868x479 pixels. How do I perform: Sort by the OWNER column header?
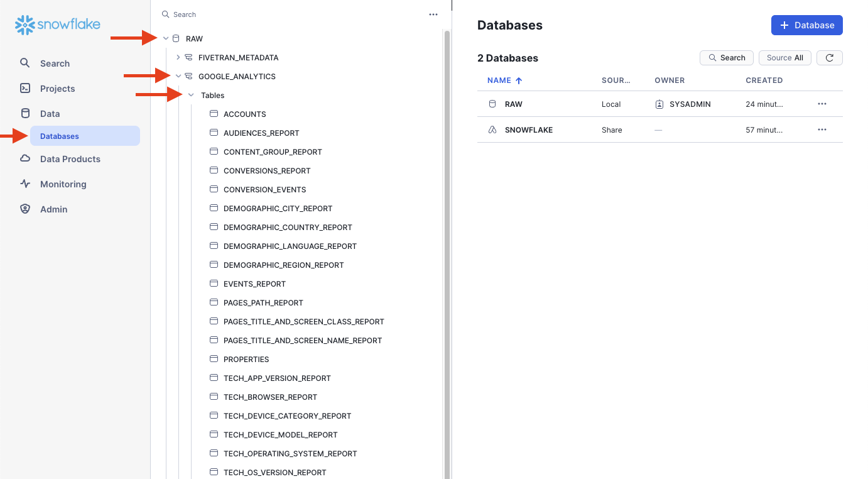(670, 80)
